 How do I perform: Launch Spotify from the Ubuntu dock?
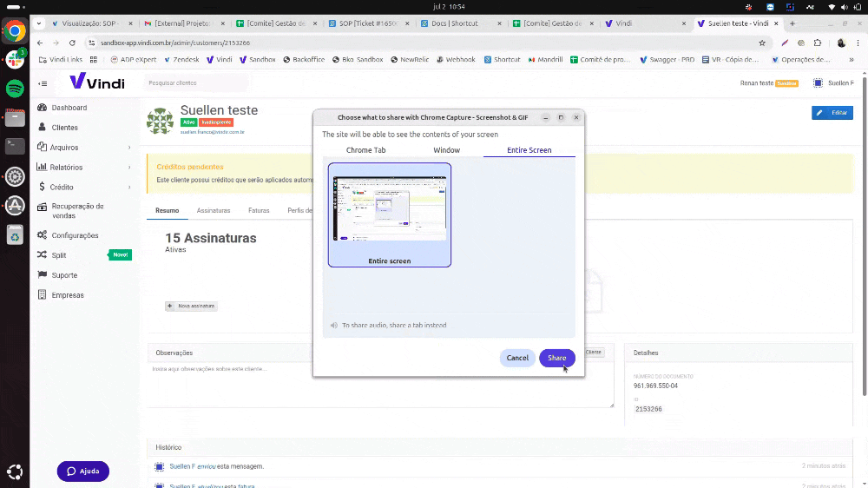(15, 89)
